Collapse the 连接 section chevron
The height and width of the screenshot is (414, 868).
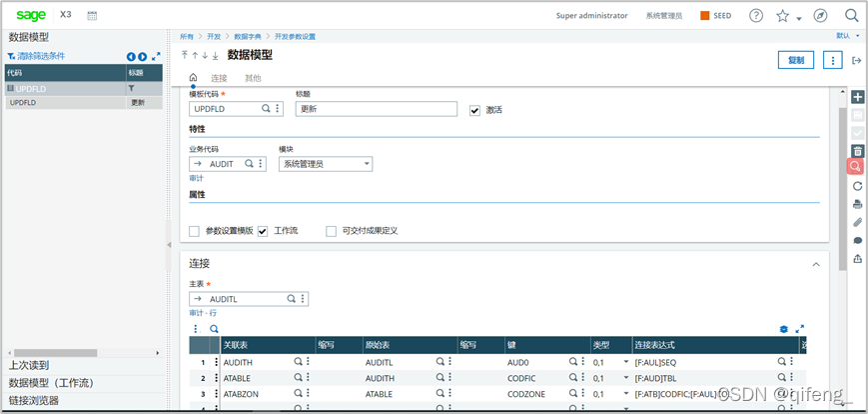pos(816,264)
